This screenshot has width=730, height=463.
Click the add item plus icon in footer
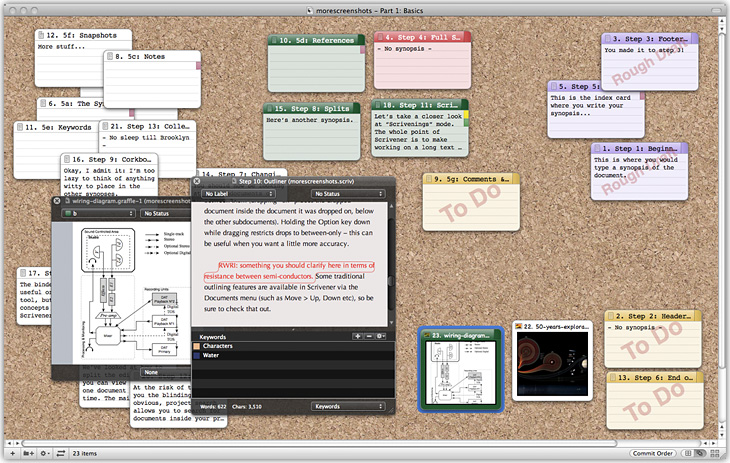pos(10,453)
